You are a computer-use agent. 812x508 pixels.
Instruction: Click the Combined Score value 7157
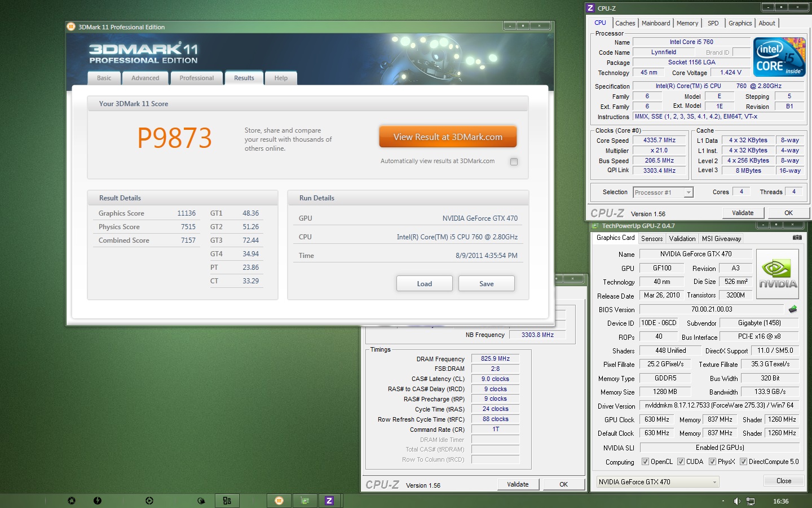click(x=188, y=240)
